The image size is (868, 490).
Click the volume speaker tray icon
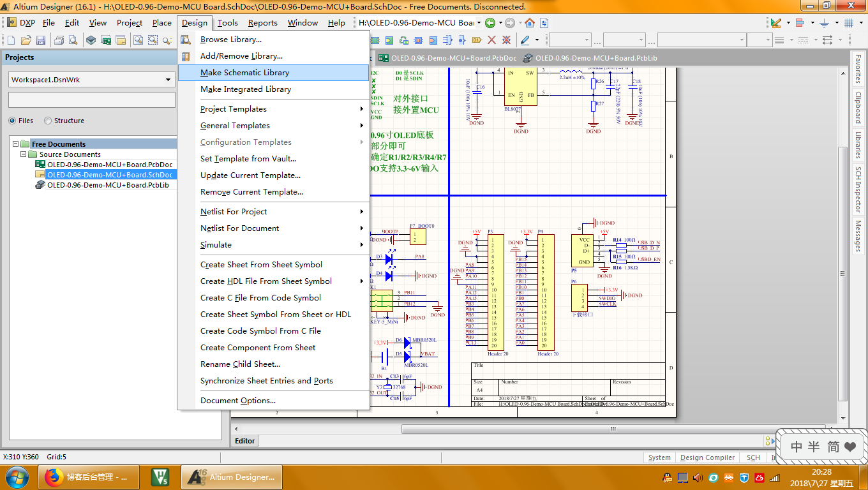pyautogui.click(x=698, y=477)
